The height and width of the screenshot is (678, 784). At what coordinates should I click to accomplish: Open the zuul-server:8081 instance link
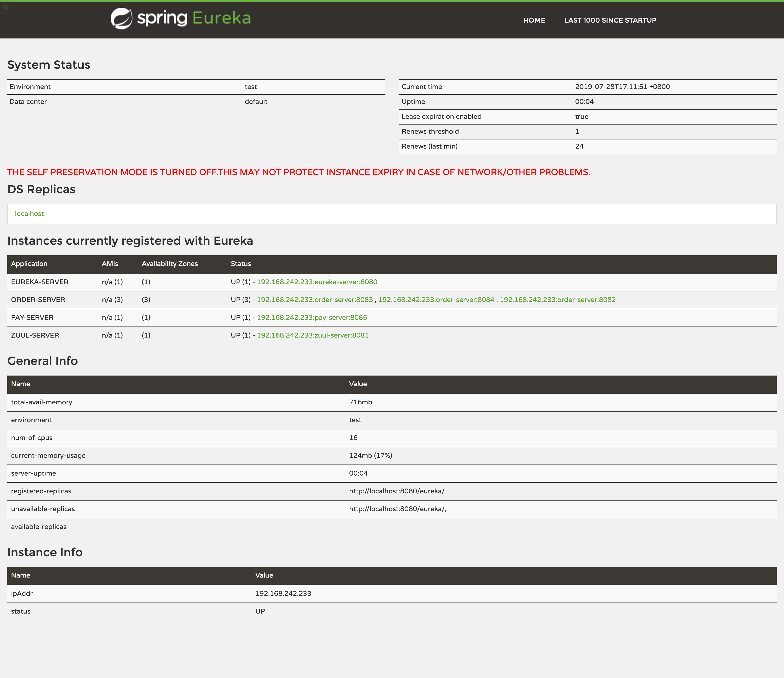(x=313, y=335)
